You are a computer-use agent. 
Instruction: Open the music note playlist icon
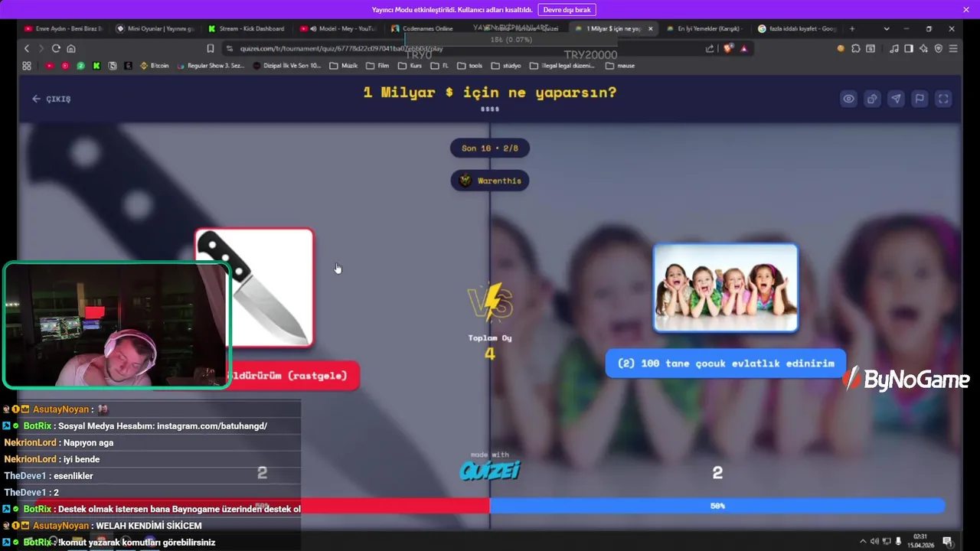(894, 48)
